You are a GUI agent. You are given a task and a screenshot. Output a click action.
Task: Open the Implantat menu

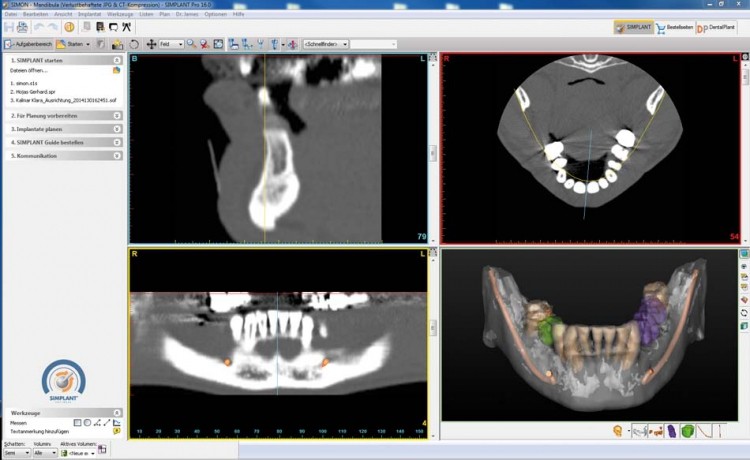[89, 14]
